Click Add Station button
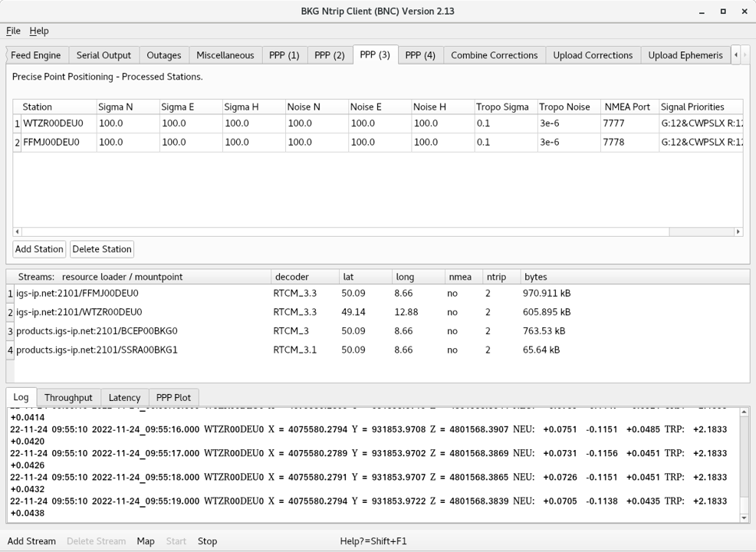 (x=39, y=249)
